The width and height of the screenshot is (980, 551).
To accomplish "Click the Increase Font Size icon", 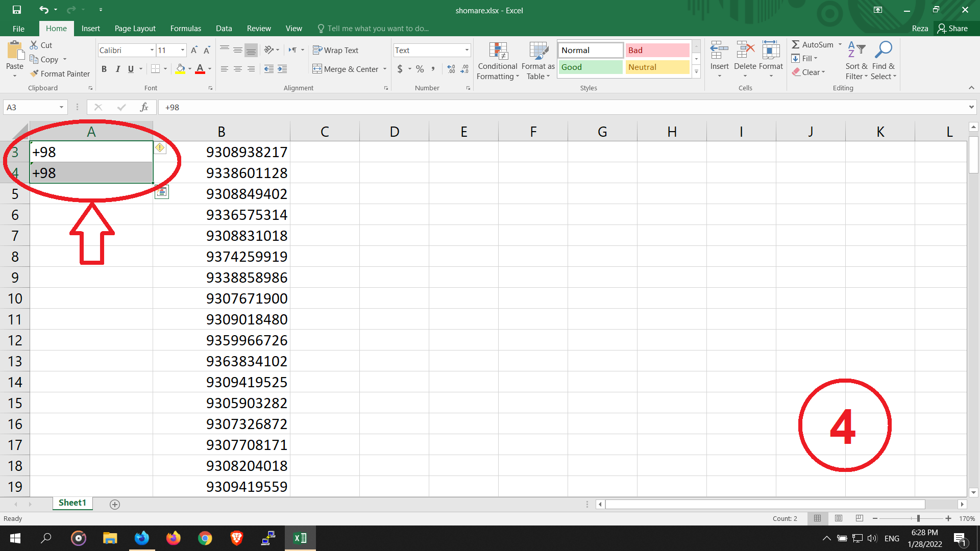I will pos(194,50).
